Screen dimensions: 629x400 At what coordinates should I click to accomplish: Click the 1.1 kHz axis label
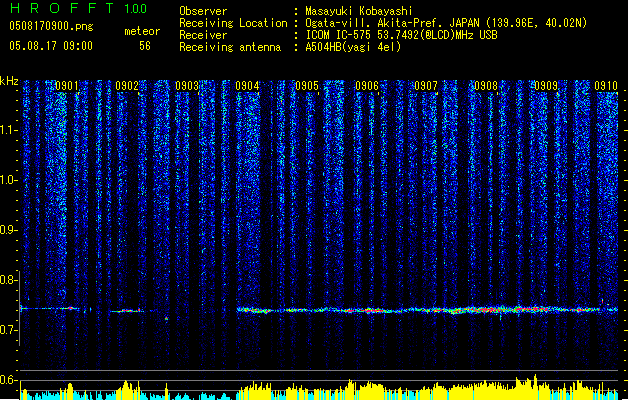[x=8, y=130]
